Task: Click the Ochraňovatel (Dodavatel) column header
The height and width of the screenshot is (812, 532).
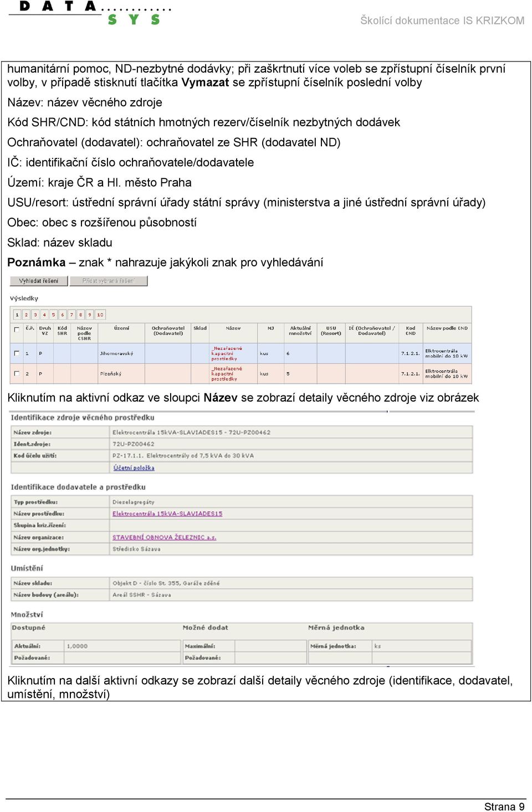Action: pyautogui.click(x=168, y=331)
